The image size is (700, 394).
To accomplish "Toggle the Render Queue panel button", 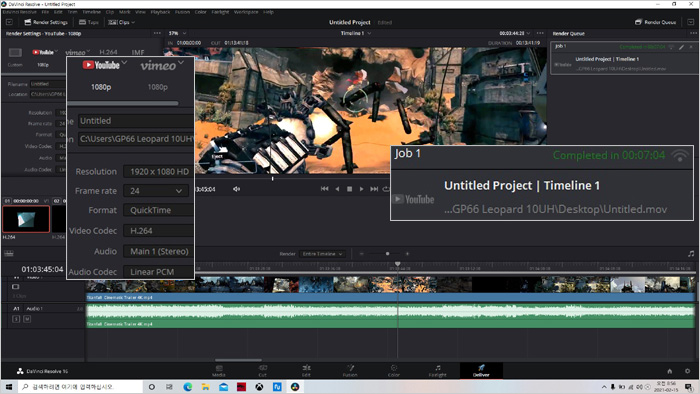I will click(655, 22).
